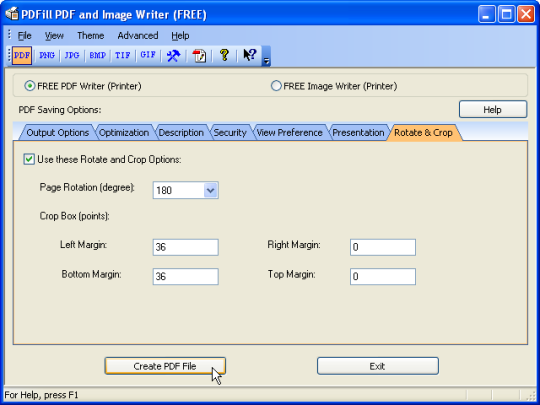This screenshot has width=540, height=405.
Task: Select the PDF format toolbar icon
Action: (x=22, y=55)
